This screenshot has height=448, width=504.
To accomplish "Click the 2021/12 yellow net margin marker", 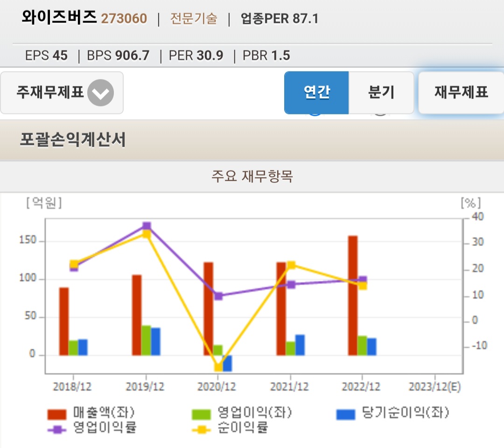I will click(291, 265).
